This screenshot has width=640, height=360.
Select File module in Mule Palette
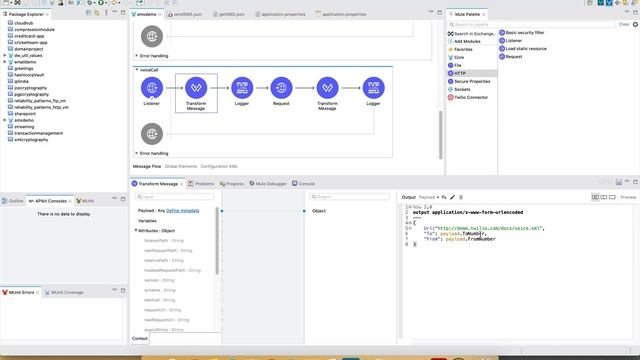tap(455, 65)
